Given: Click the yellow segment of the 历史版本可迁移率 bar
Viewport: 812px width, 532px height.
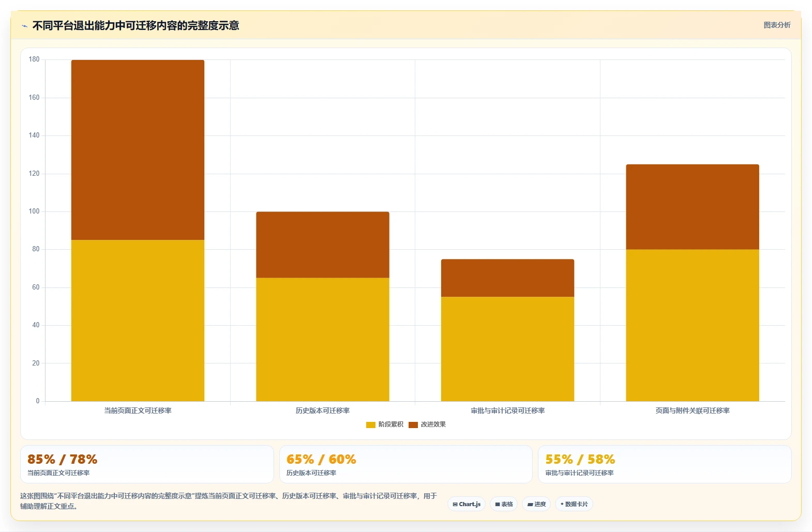Looking at the screenshot, I should point(323,340).
